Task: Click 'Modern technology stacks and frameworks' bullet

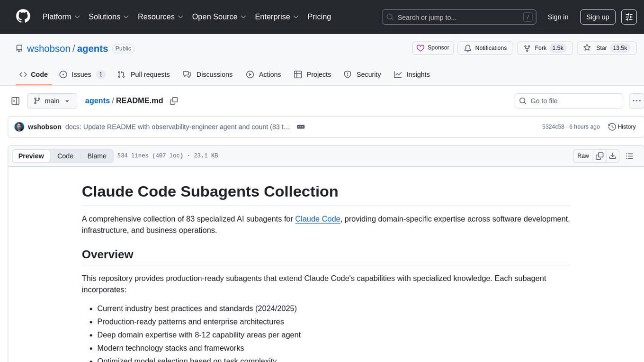Action: 170,348
